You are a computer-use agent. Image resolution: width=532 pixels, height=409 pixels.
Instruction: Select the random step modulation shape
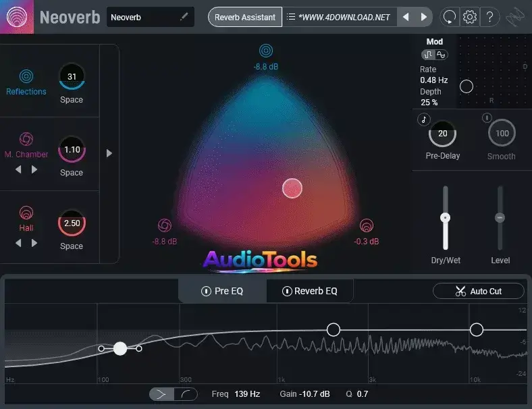428,55
